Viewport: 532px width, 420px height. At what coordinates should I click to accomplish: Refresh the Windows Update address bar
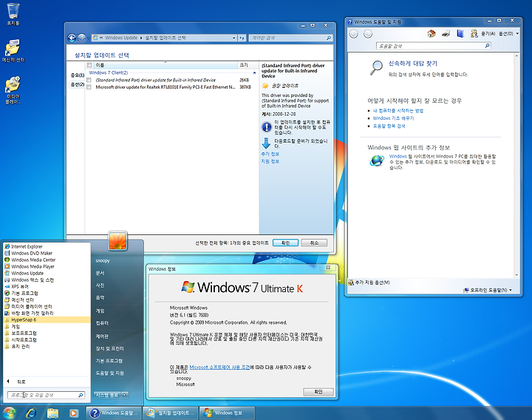[242, 38]
